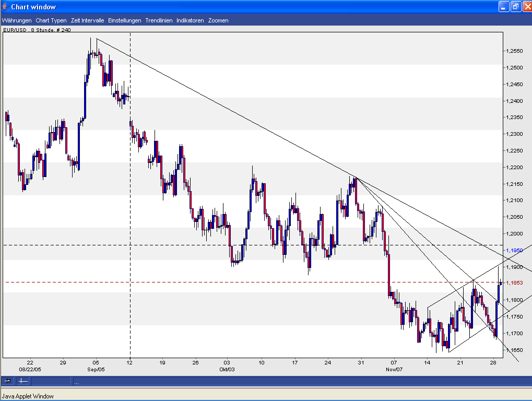Click the Nov/07 date label on the axis
Image resolution: width=532 pixels, height=401 pixels.
[394, 369]
